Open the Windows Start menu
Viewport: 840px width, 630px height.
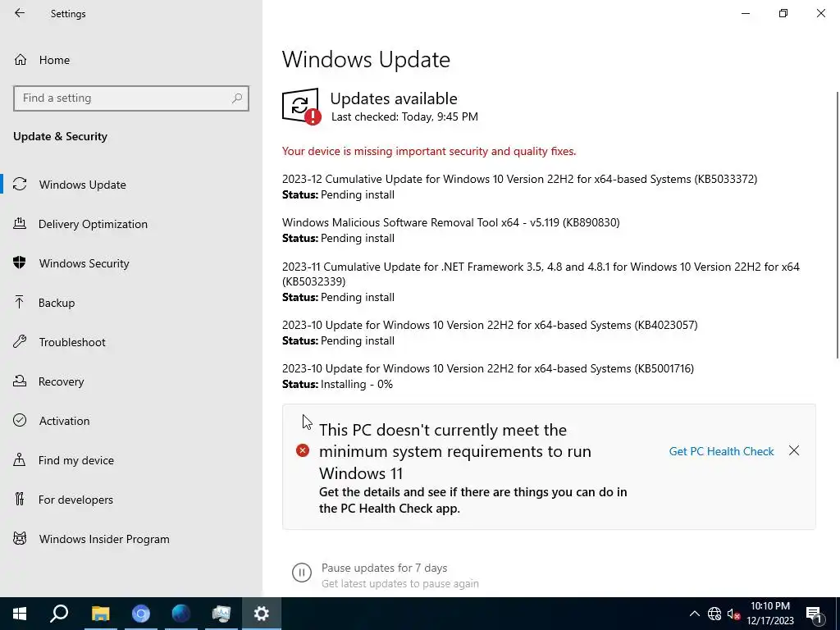20,614
